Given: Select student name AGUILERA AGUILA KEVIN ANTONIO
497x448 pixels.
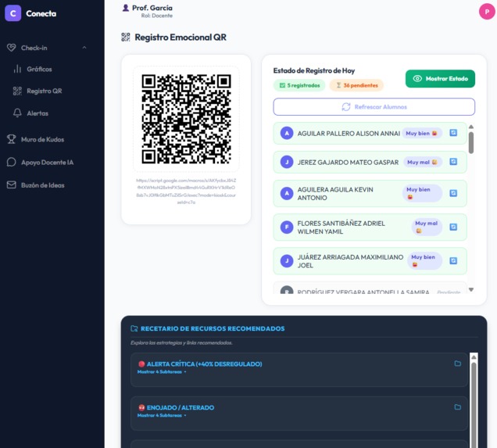Looking at the screenshot, I should tap(335, 194).
